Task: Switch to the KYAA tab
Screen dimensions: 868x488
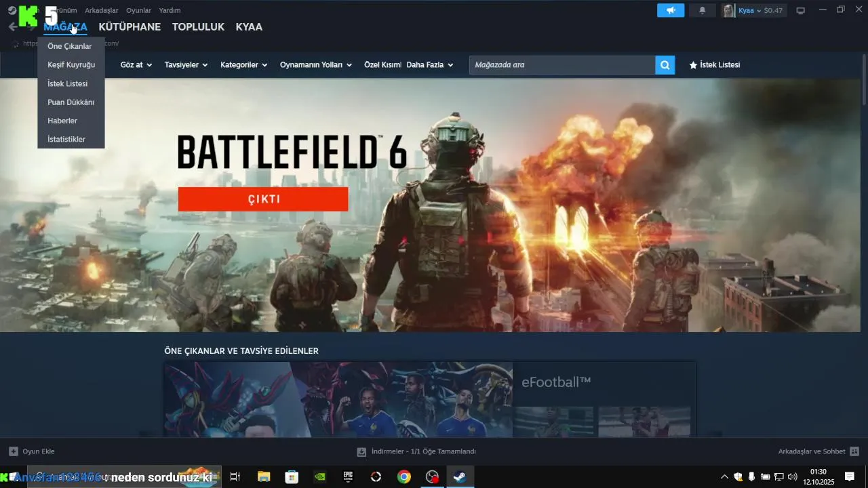Action: click(x=249, y=27)
